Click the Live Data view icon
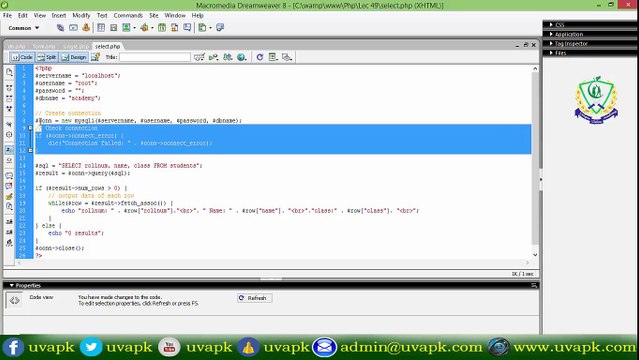This screenshot has height=360, width=639. click(x=95, y=57)
